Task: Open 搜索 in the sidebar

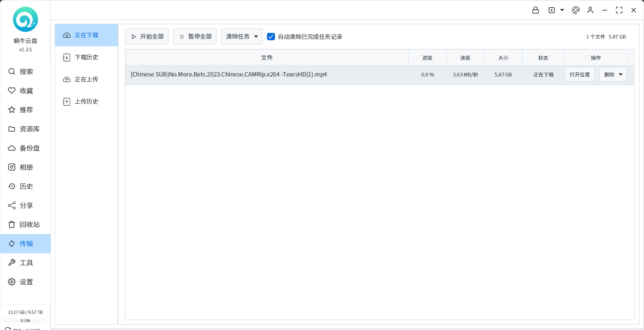Action: (x=25, y=71)
